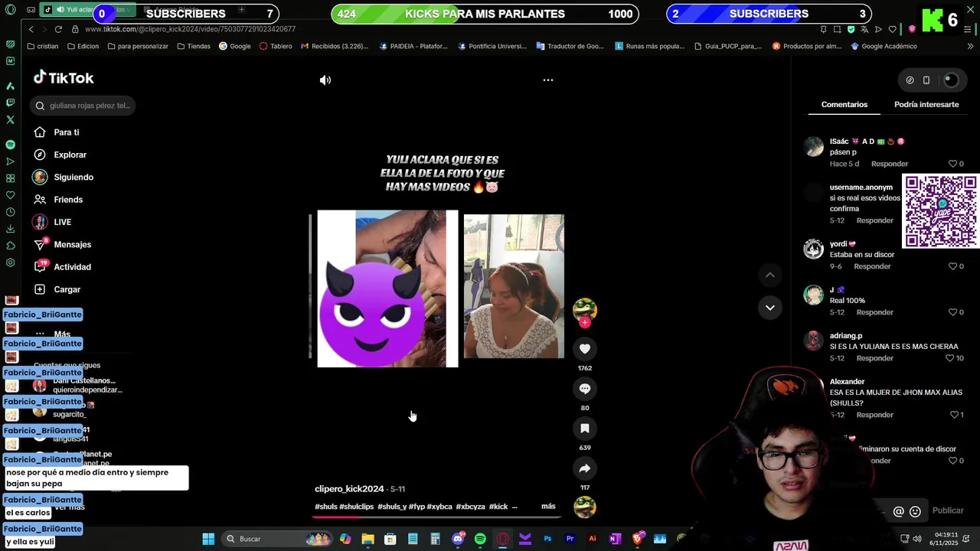The image size is (980, 551).
Task: Open the emoji picker in comment box
Action: (915, 511)
